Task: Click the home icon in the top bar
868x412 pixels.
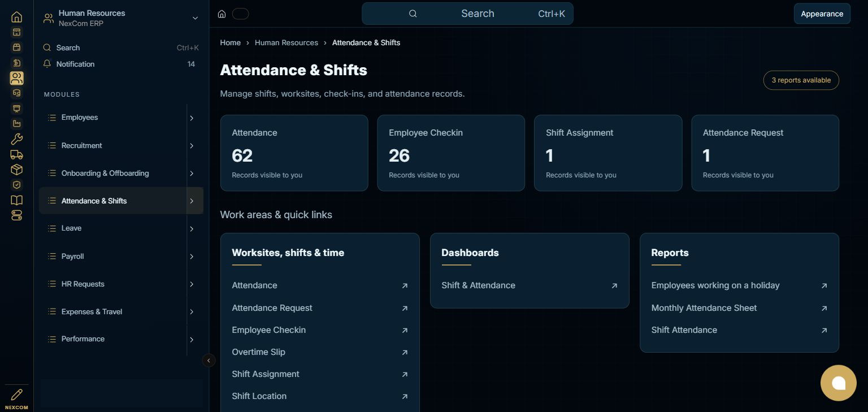Action: tap(222, 14)
